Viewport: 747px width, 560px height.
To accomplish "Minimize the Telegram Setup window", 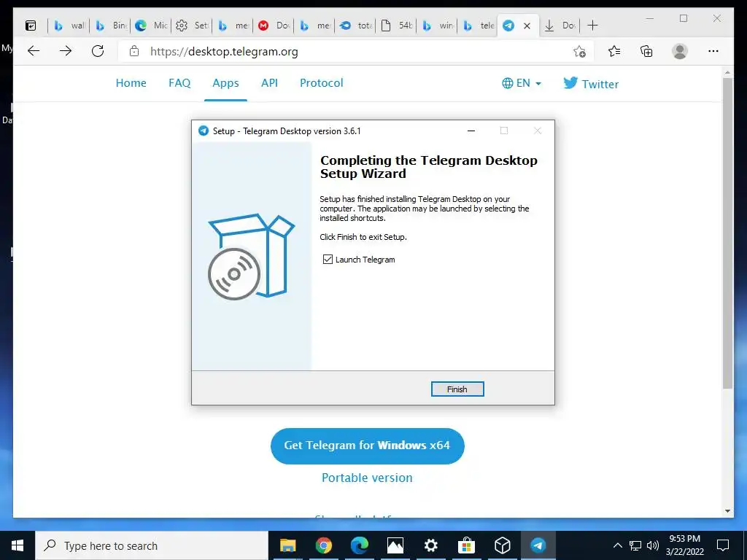I will click(x=471, y=131).
